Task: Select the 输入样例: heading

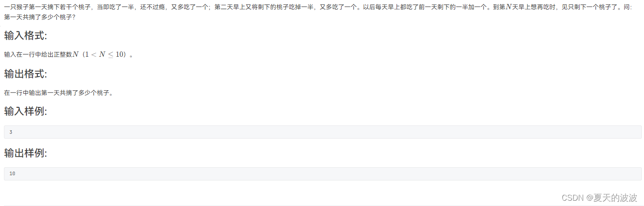Action: coord(26,112)
